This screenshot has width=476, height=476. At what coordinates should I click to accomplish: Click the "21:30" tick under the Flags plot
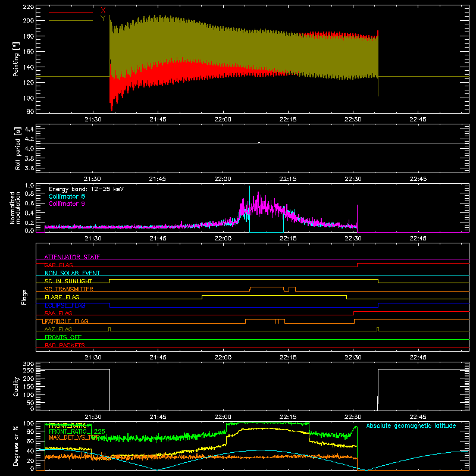click(x=93, y=358)
